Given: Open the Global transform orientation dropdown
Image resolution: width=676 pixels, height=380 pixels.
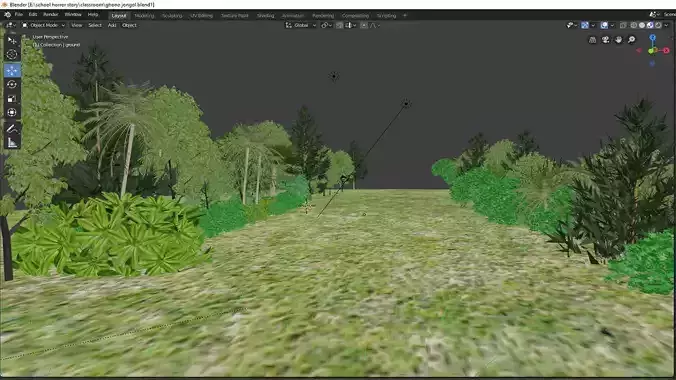Looking at the screenshot, I should [x=301, y=25].
